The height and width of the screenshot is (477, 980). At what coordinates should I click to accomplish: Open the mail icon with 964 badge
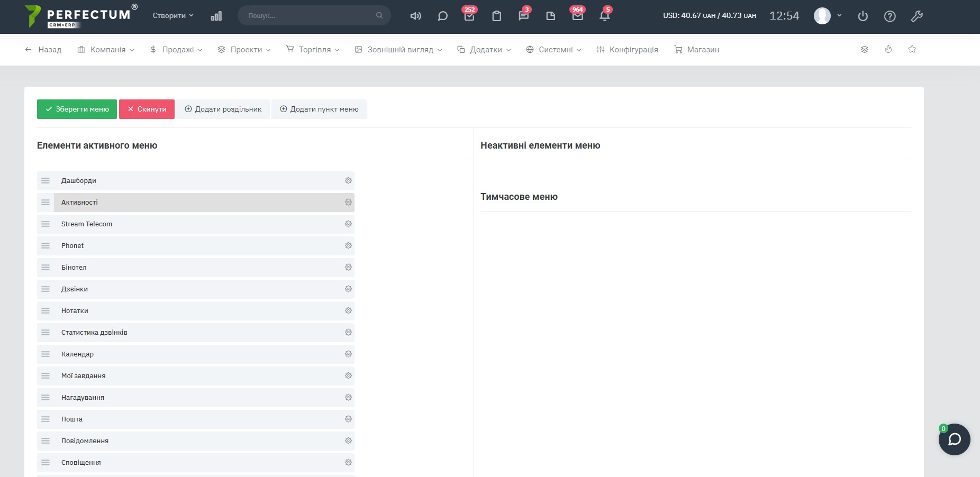tap(577, 16)
